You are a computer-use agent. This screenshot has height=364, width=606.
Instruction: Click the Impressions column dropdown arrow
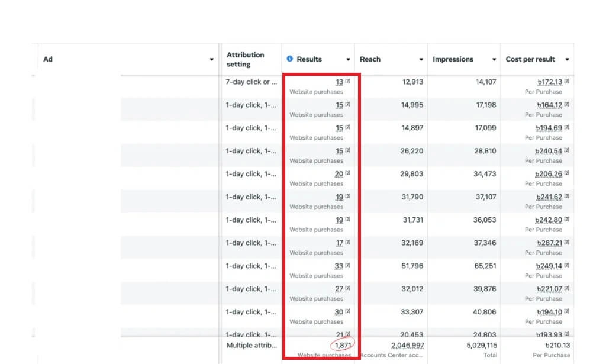tap(494, 60)
